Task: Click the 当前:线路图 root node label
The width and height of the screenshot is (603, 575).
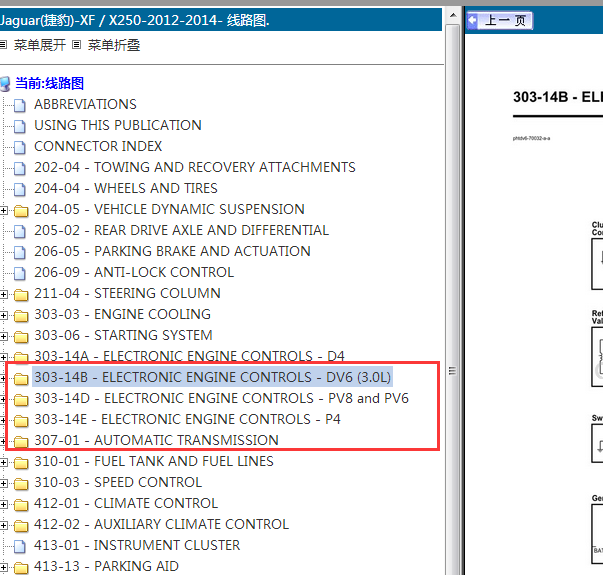Action: click(49, 83)
